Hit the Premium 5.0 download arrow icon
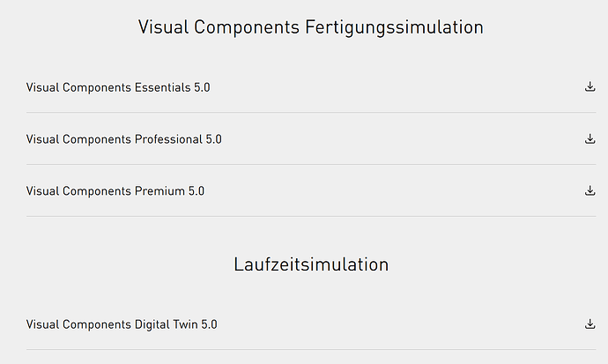 click(x=589, y=190)
